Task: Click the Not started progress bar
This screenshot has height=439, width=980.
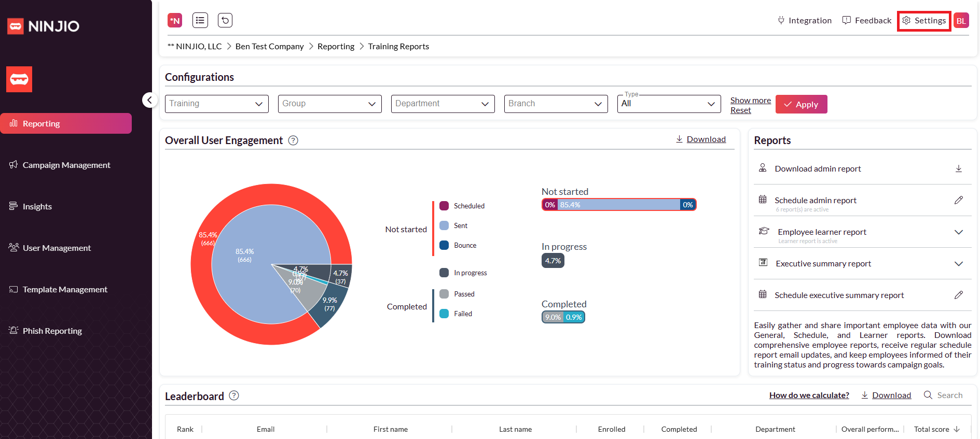Action: coord(619,205)
